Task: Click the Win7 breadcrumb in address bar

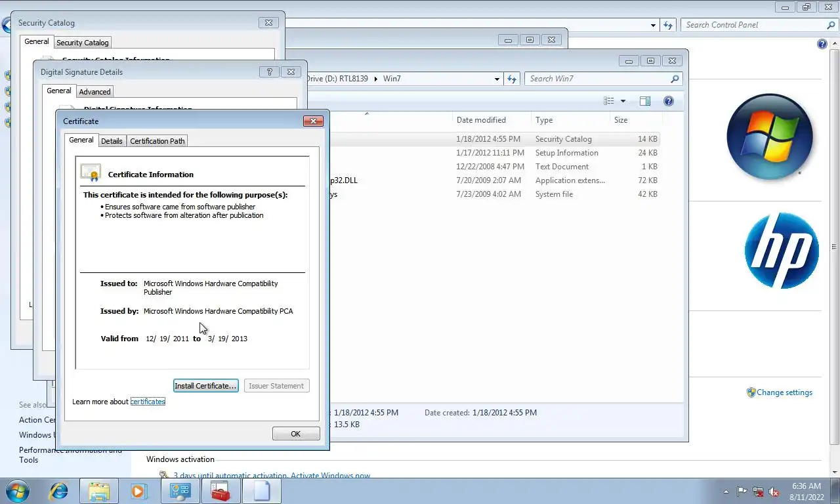Action: 392,79
